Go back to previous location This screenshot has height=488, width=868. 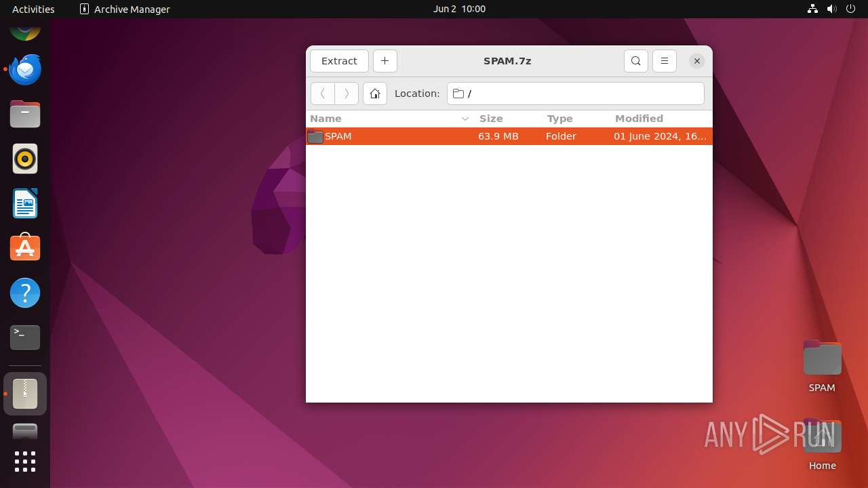[323, 94]
